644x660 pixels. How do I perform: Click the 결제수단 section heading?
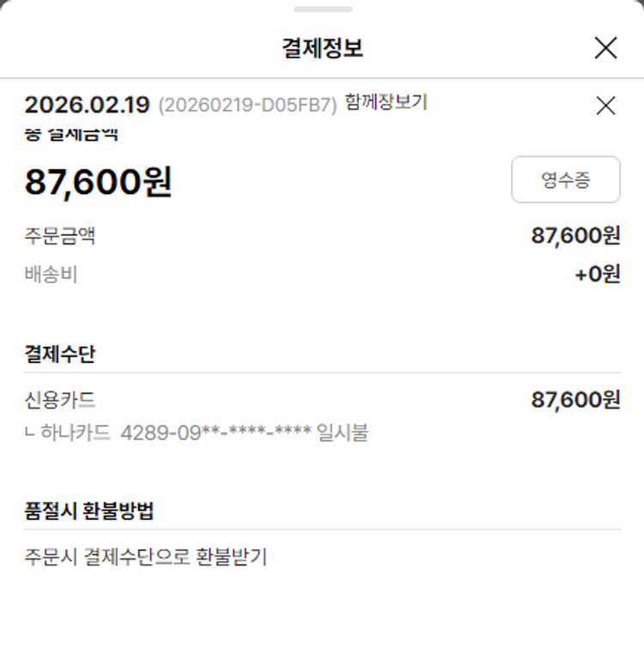(x=59, y=354)
